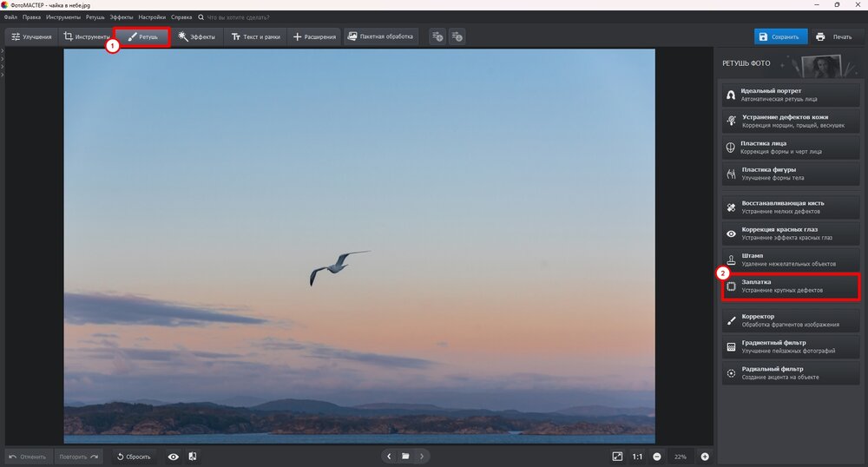Select the Заплатка patch tool

[x=790, y=286]
